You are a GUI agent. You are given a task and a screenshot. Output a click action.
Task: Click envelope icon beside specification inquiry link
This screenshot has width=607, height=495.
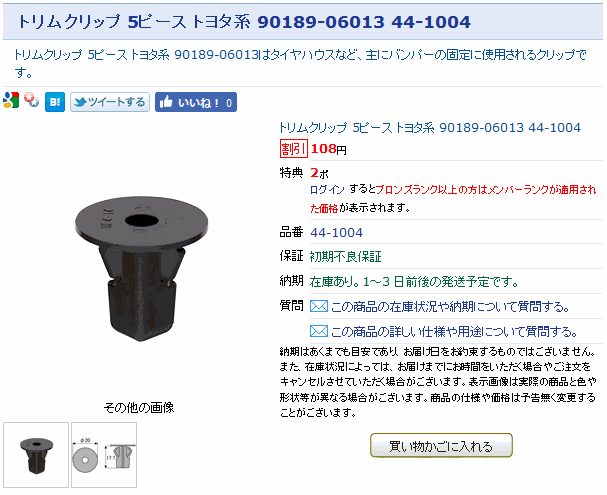coord(319,331)
